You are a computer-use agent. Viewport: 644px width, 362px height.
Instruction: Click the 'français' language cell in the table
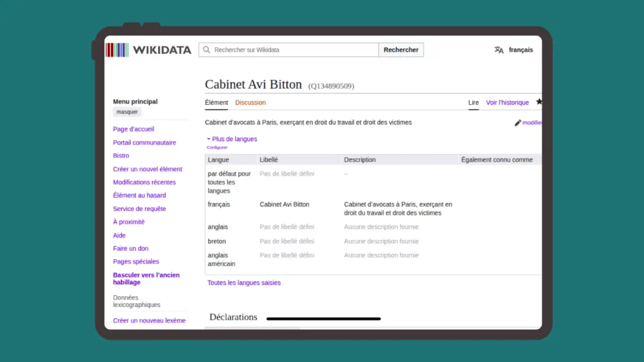tap(219, 204)
